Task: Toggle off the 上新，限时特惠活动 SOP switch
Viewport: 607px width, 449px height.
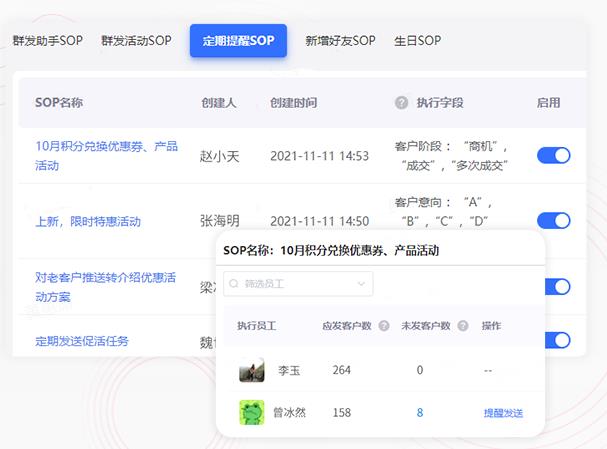Action: [553, 221]
